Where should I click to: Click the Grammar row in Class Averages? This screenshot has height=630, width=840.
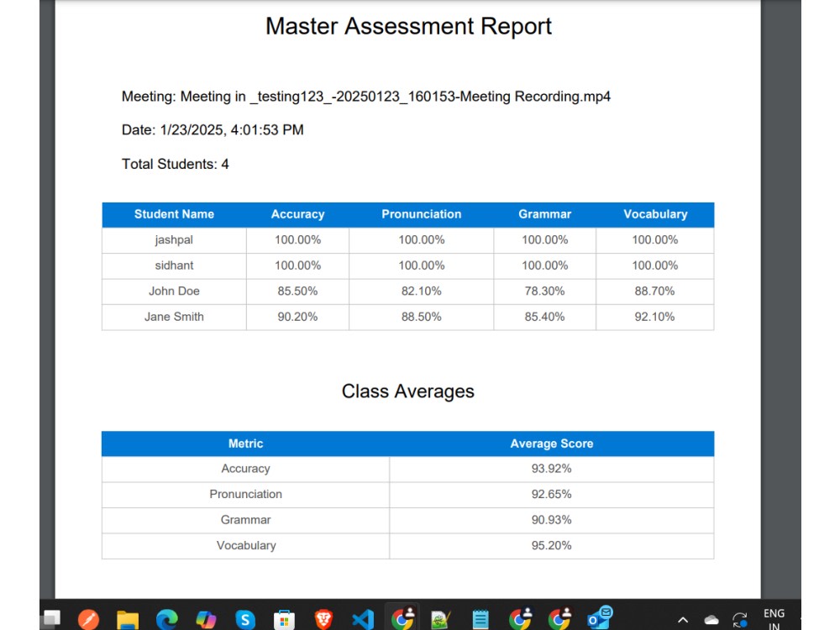(x=407, y=520)
